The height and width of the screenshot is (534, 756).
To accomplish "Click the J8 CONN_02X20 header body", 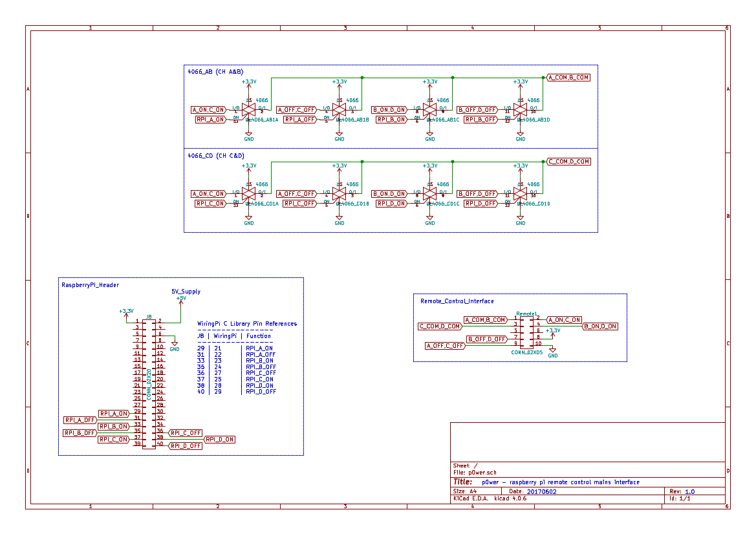I will [149, 383].
